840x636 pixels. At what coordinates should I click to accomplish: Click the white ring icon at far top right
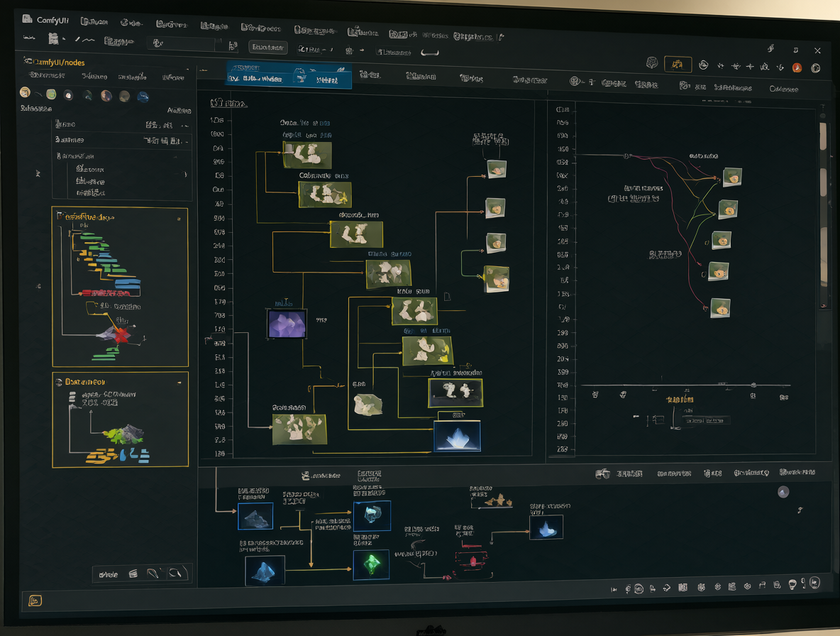pyautogui.click(x=815, y=68)
